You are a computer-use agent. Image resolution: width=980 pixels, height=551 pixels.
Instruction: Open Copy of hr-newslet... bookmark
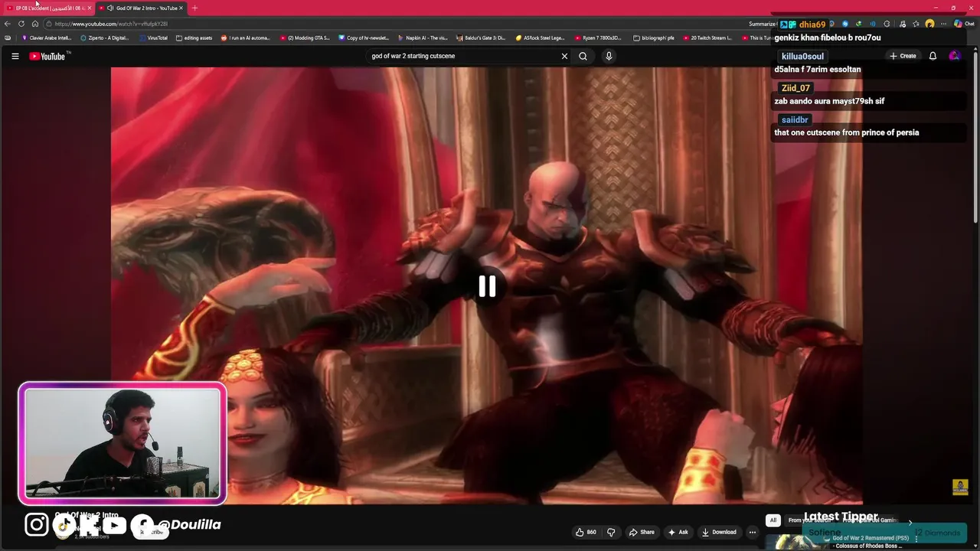tap(364, 37)
